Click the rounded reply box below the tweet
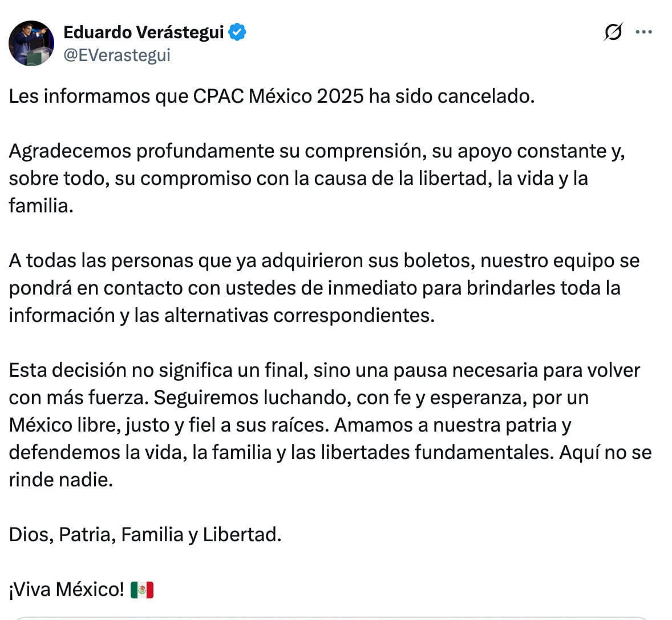Viewport: 672px width, 620px height. click(336, 617)
